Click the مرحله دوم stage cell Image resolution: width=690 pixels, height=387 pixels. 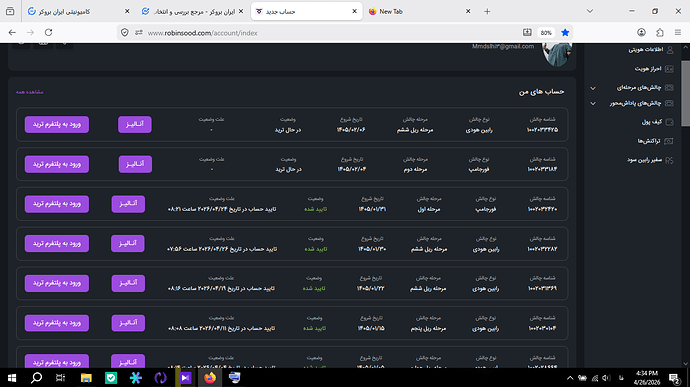(415, 170)
